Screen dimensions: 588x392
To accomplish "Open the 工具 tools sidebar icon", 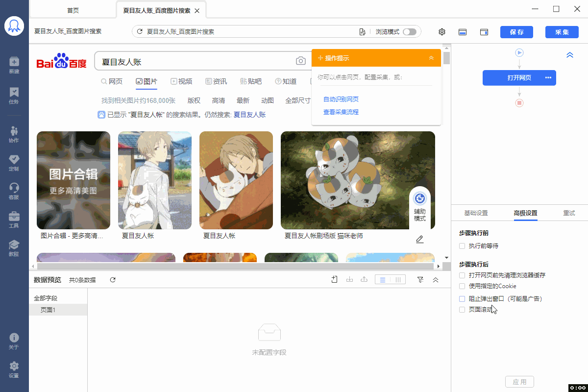I will click(x=14, y=219).
